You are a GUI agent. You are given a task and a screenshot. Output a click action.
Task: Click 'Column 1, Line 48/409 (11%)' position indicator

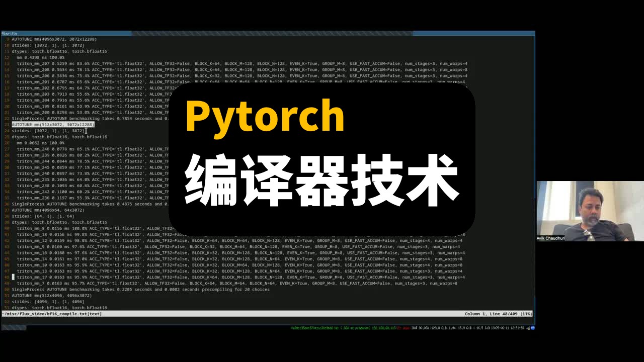tap(498, 314)
